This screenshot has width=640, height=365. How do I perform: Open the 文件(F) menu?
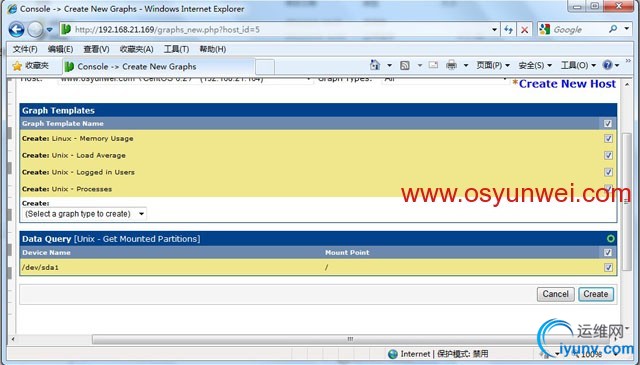[25, 49]
